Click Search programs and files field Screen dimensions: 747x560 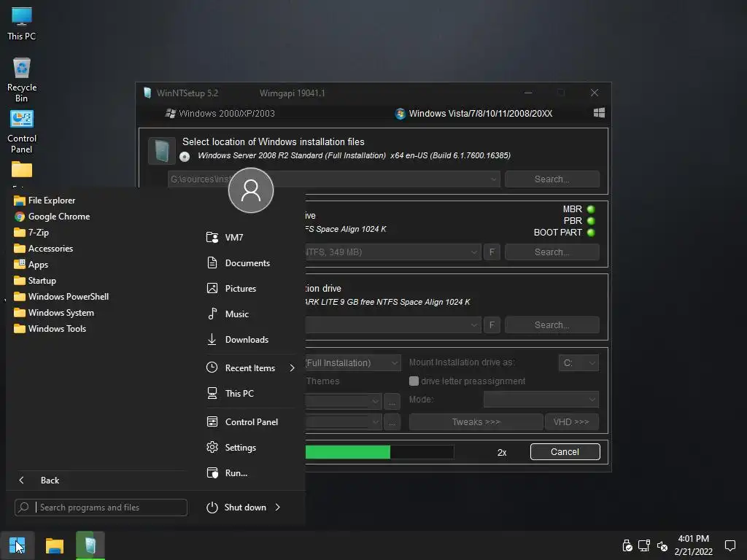coord(101,507)
